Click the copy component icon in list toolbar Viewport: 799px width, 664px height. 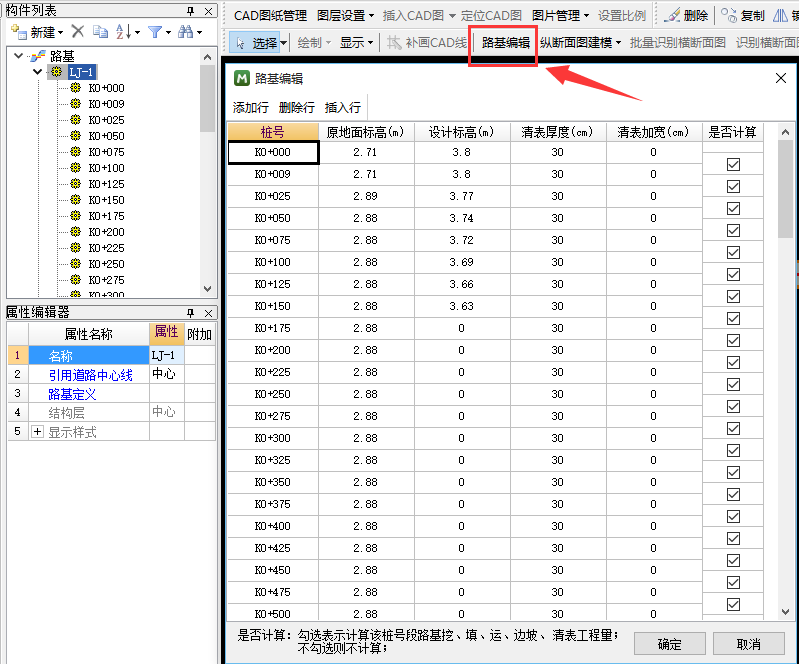click(x=100, y=32)
